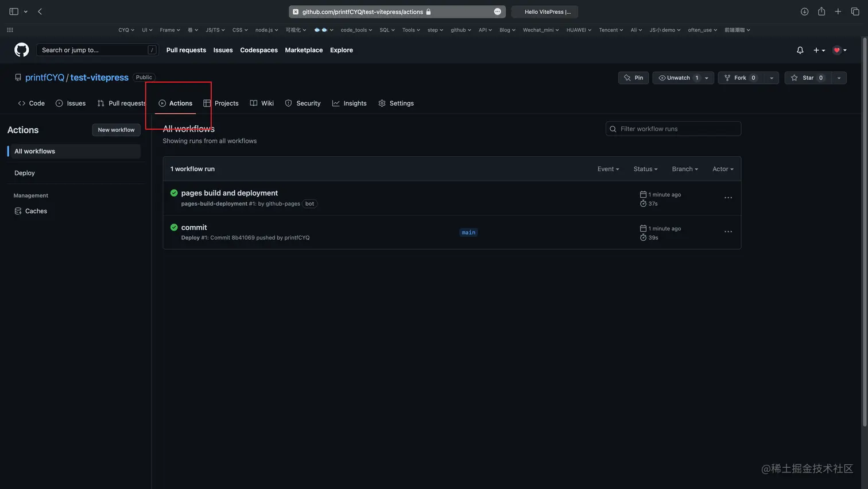The image size is (868, 489).
Task: Focus the Search or jump to field
Action: point(97,50)
